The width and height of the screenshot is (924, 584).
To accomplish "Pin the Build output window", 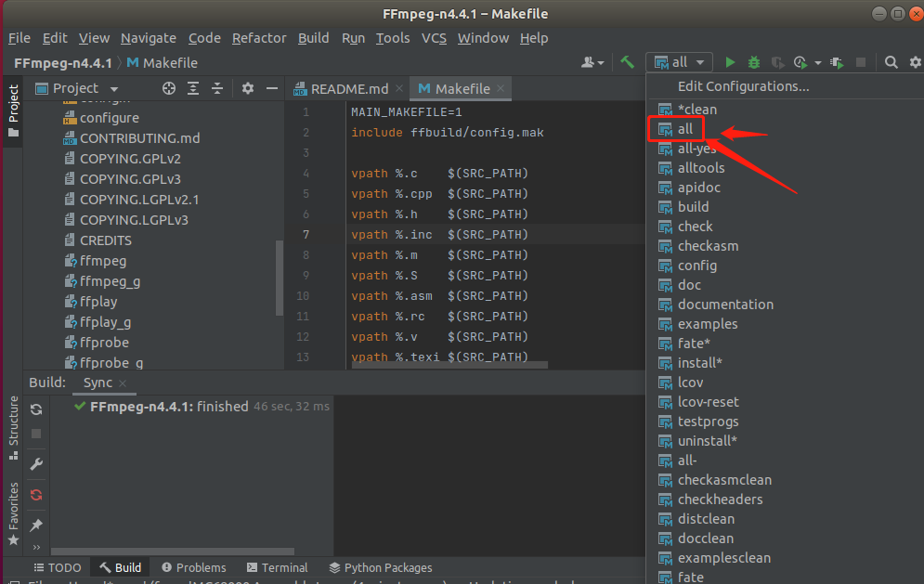I will pyautogui.click(x=36, y=525).
